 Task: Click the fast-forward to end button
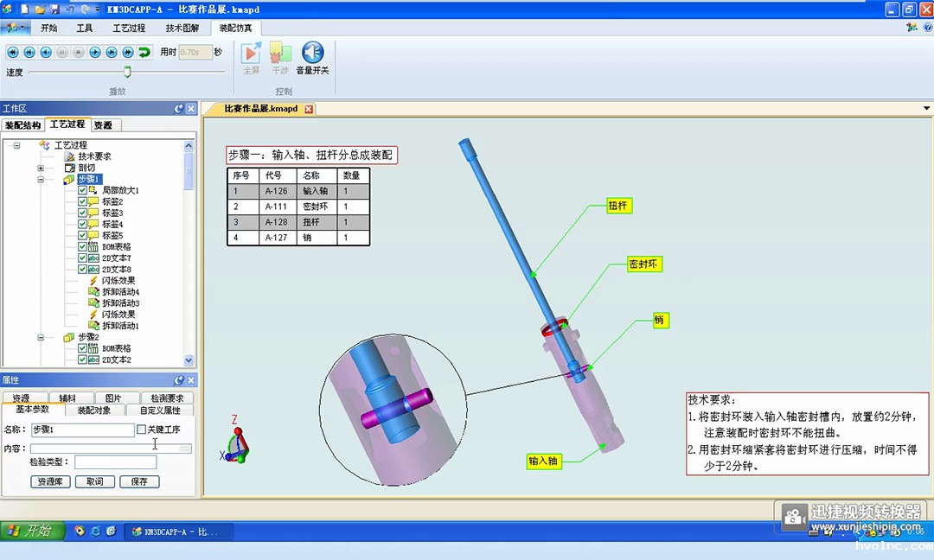[x=128, y=52]
